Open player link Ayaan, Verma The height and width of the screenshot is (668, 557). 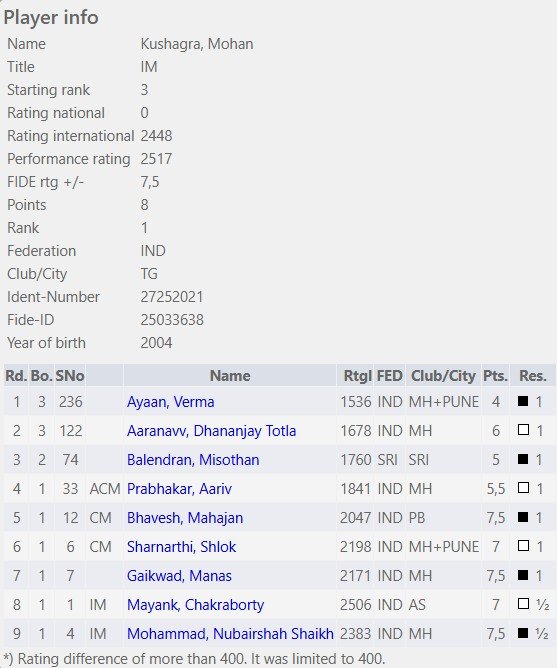170,402
